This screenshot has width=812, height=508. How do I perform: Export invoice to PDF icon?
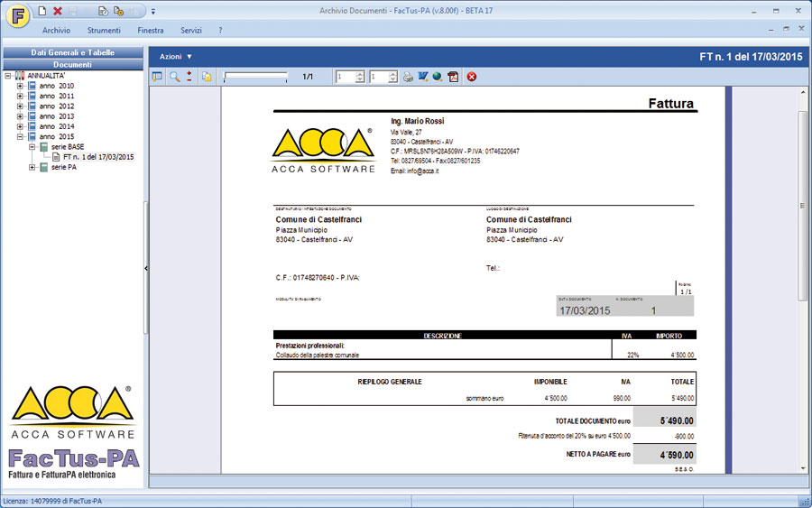(453, 77)
